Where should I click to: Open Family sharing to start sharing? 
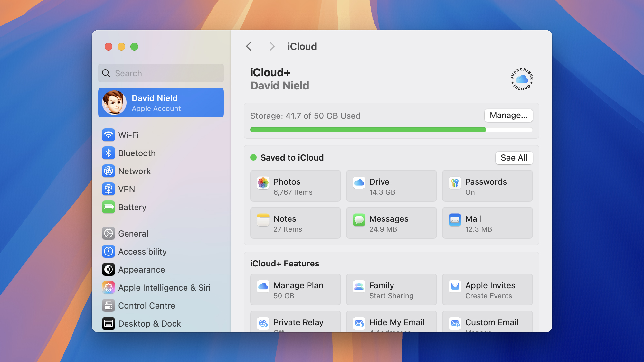[391, 289]
